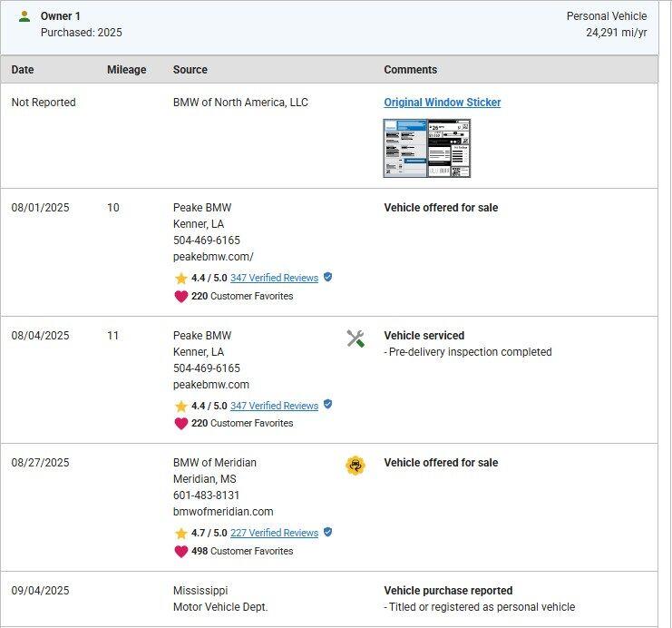Click mileage value 11
Viewport: 672px width, 628px height.
(x=112, y=335)
